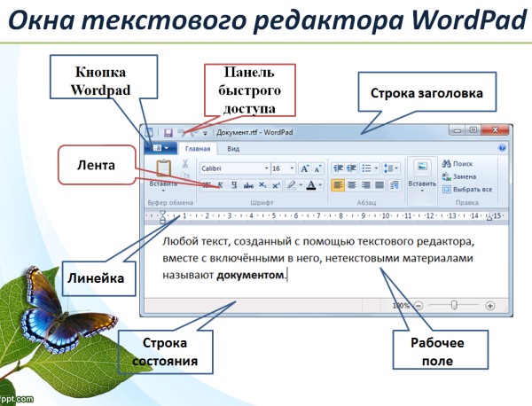Click the insert picture (Вставить) icon

tap(422, 168)
